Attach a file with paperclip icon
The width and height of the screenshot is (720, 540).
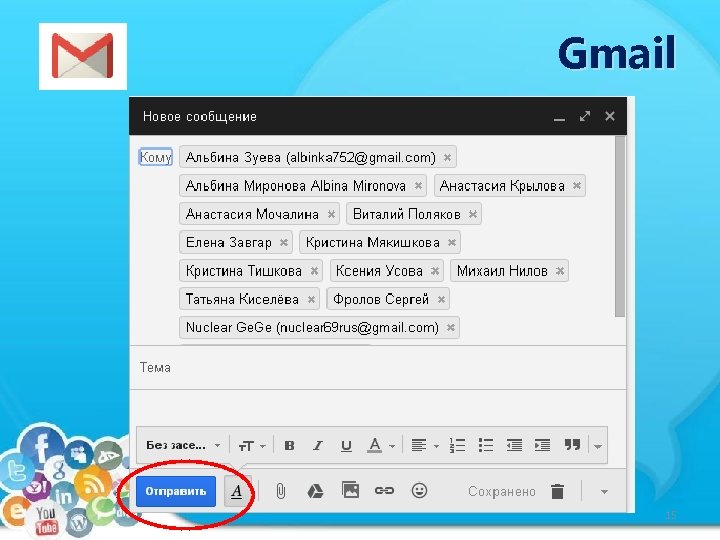pos(280,491)
